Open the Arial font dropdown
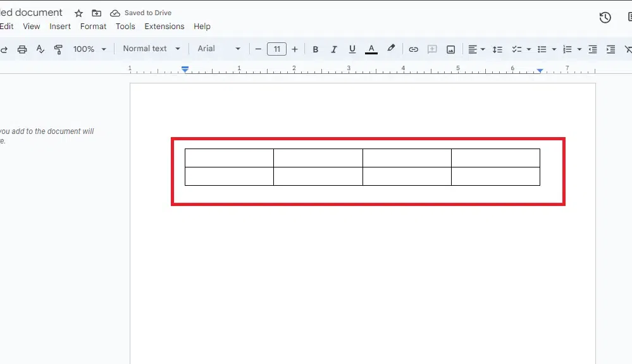 click(x=219, y=49)
